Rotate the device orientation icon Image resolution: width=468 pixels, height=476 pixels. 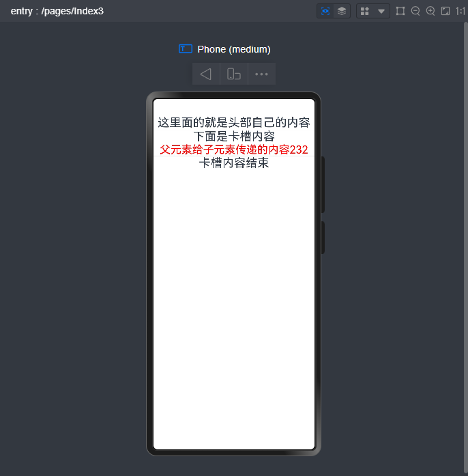[x=234, y=74]
